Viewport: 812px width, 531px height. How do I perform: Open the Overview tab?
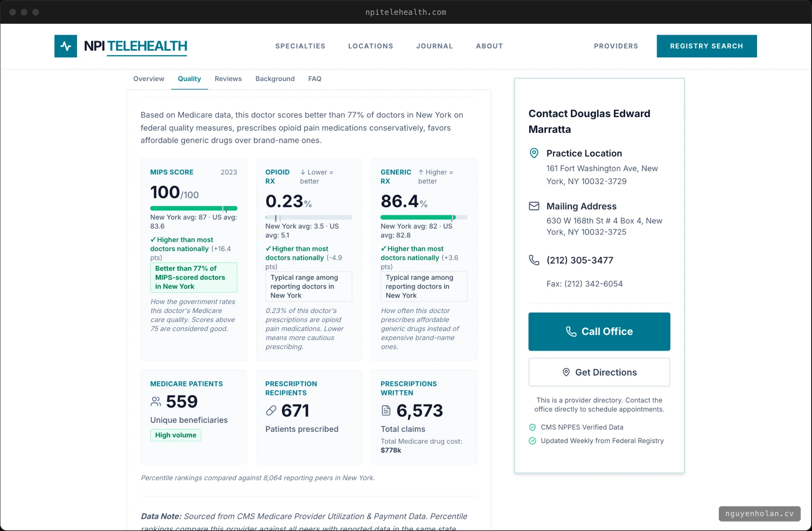point(149,79)
